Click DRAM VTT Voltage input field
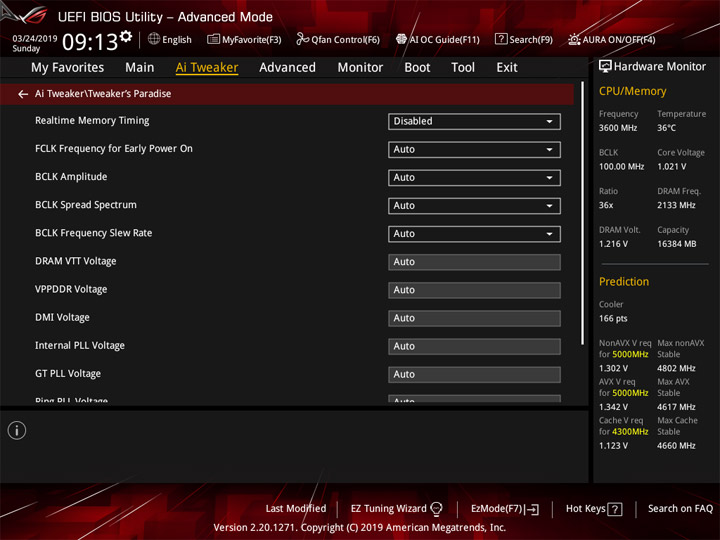 point(474,262)
